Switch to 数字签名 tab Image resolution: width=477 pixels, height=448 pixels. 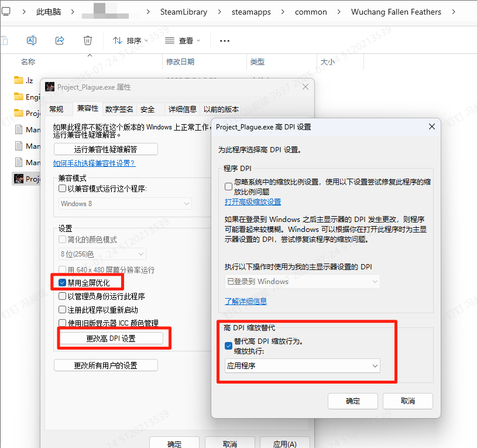[119, 110]
